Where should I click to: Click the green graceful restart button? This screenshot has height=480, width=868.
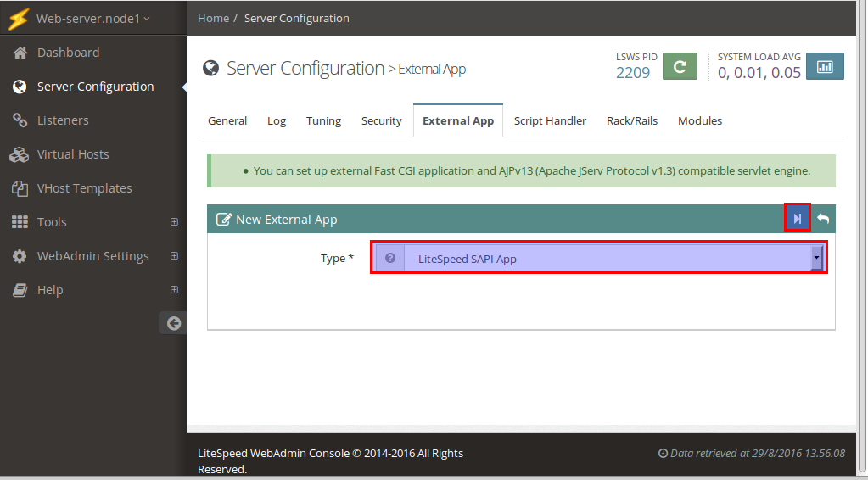(680, 67)
